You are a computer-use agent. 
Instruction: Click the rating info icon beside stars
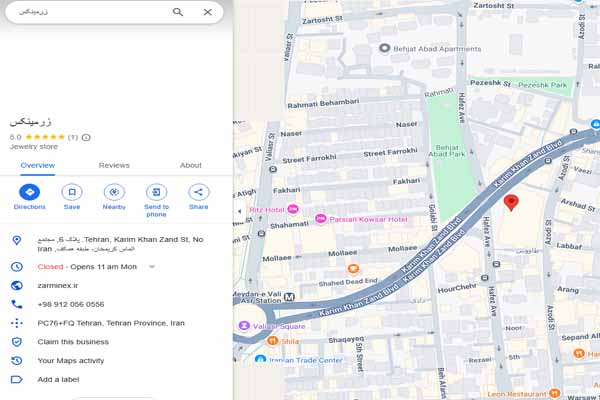(86, 137)
